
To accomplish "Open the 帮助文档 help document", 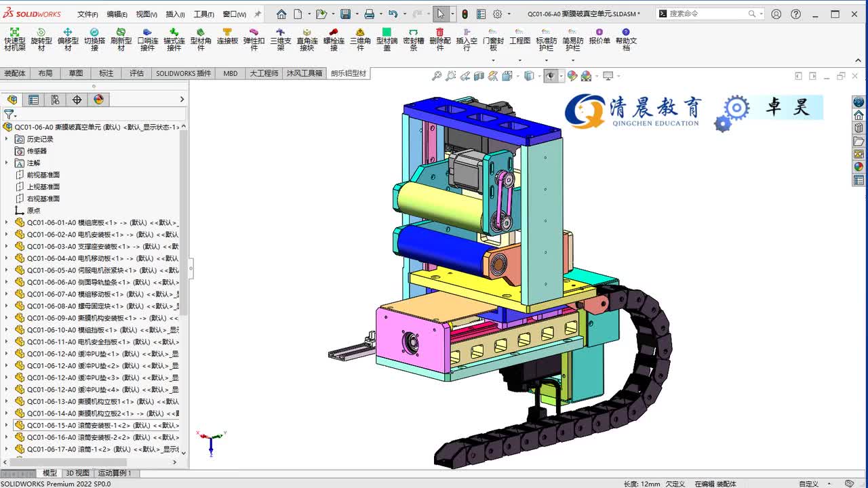I will click(x=626, y=39).
